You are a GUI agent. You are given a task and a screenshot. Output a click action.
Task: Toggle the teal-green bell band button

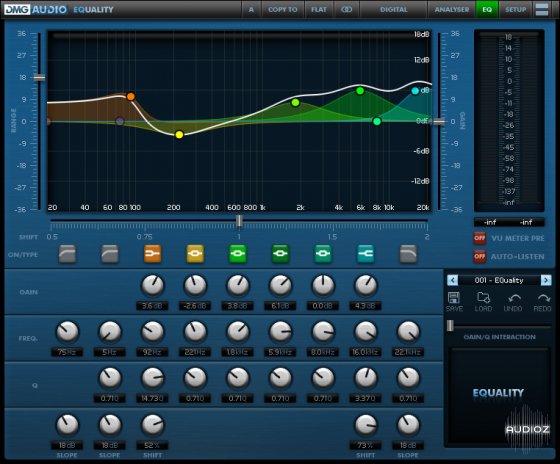tap(323, 254)
